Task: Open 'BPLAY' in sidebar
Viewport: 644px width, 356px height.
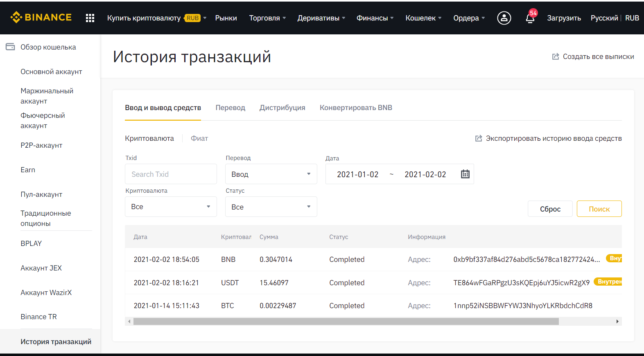Action: click(x=31, y=243)
